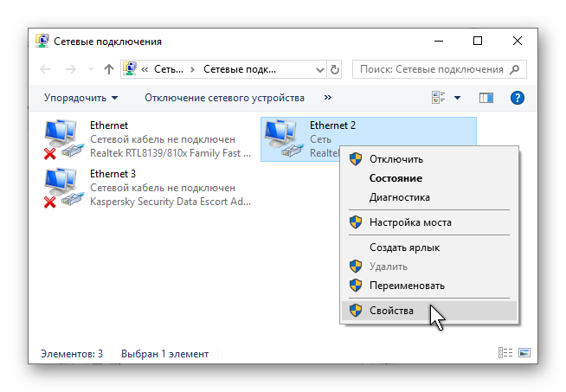
Task: Click the Поиск search input field
Action: [431, 69]
